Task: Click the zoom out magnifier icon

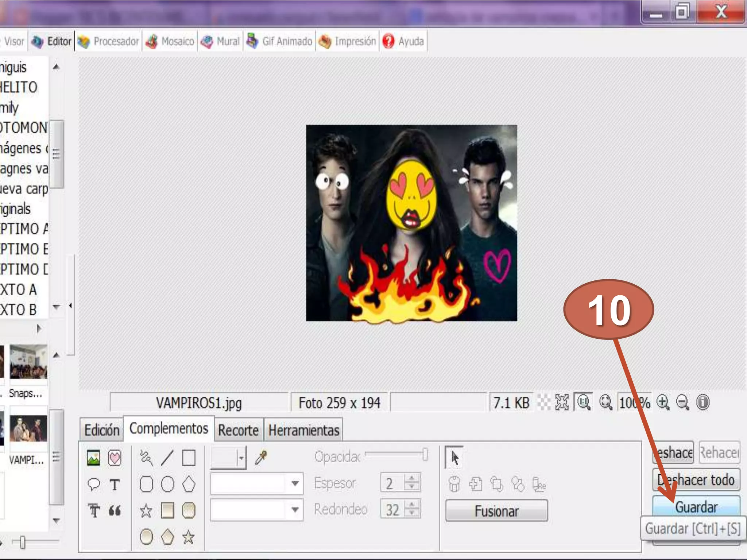Action: coord(682,402)
